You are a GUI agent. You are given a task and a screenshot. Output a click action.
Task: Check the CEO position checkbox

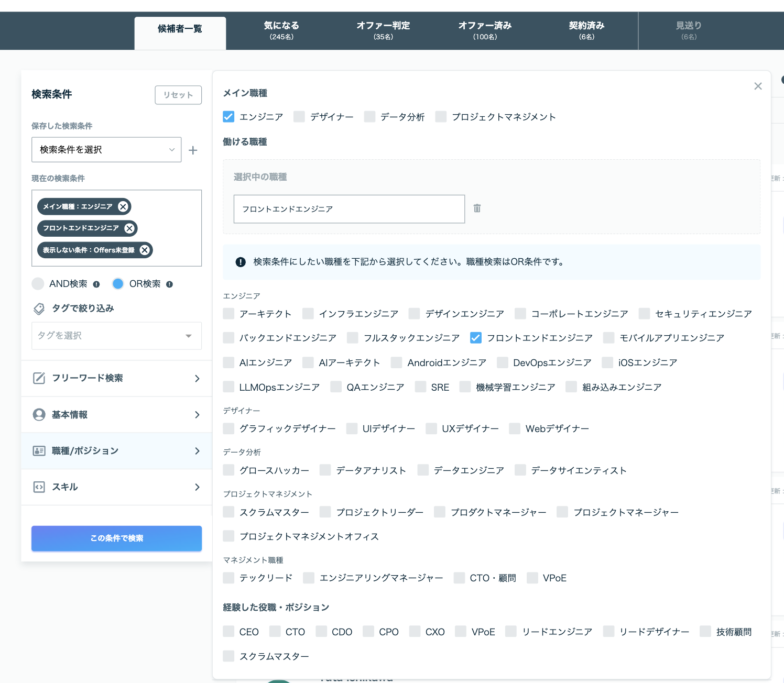click(x=228, y=632)
